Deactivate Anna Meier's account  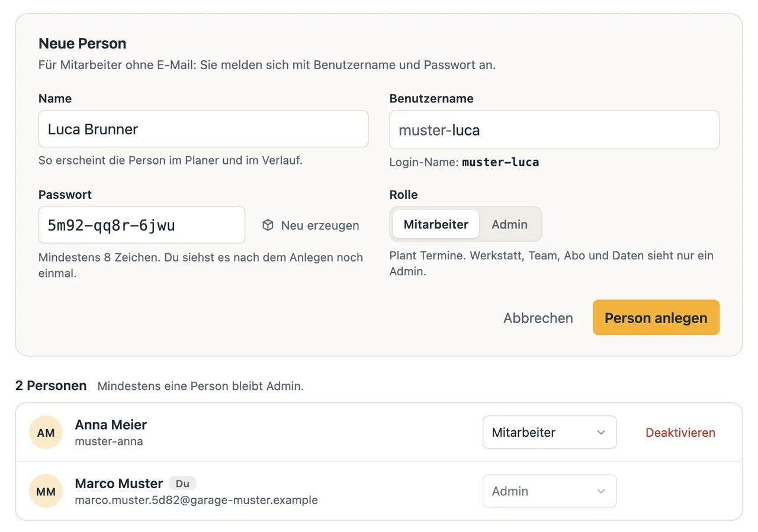point(680,433)
